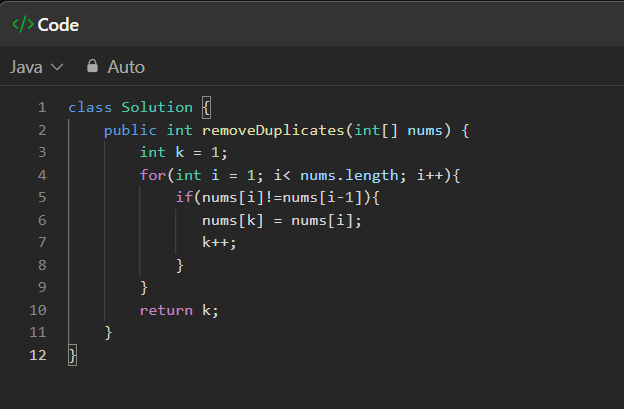Click line number 12 in the gutter

tap(38, 355)
